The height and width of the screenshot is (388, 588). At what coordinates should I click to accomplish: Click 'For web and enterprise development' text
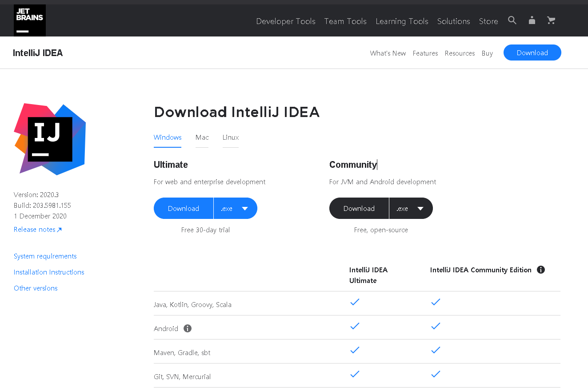[209, 182]
